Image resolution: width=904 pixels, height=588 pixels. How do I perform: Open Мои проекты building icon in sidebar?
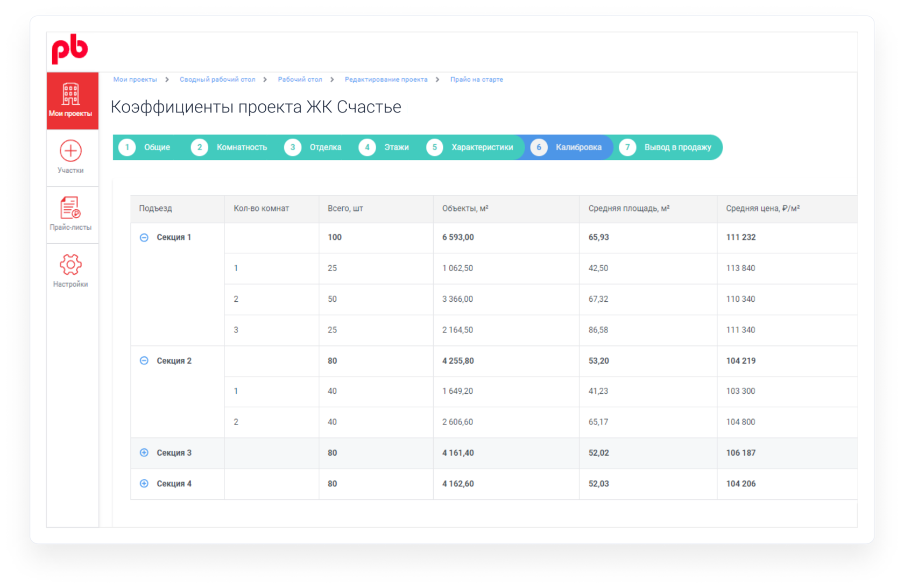click(x=70, y=94)
